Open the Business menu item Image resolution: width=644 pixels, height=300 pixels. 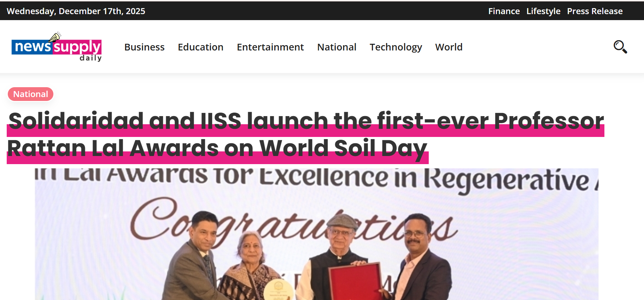click(x=144, y=47)
